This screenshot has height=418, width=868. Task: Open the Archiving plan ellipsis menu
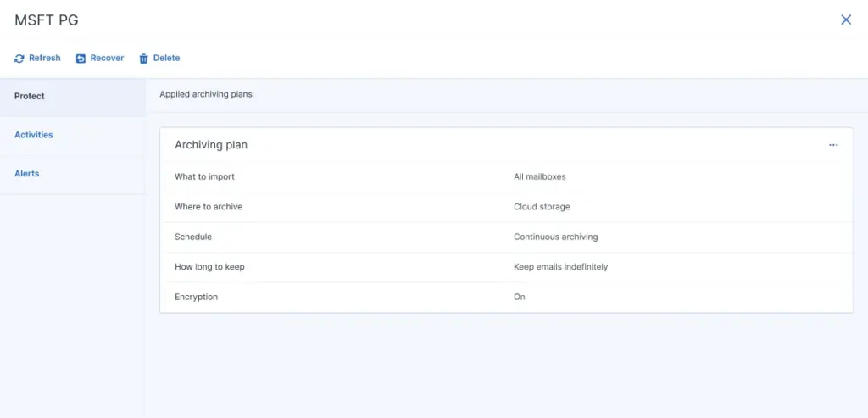tap(833, 145)
